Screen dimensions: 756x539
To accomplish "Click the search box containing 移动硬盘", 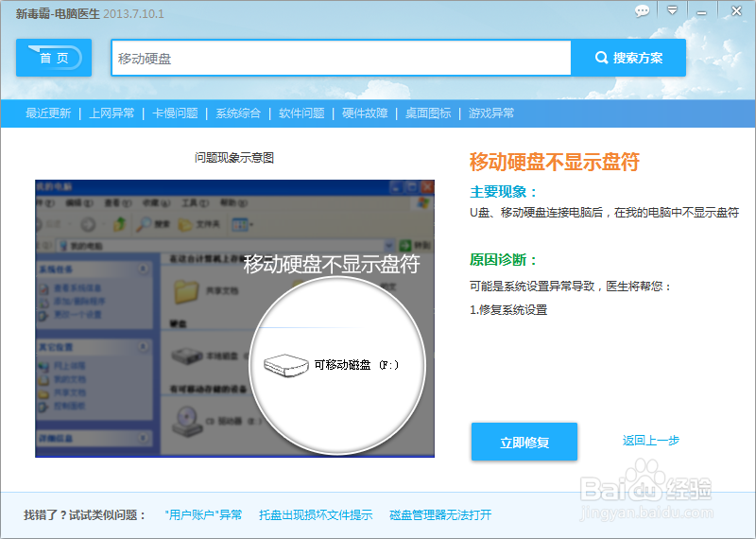I will point(341,58).
